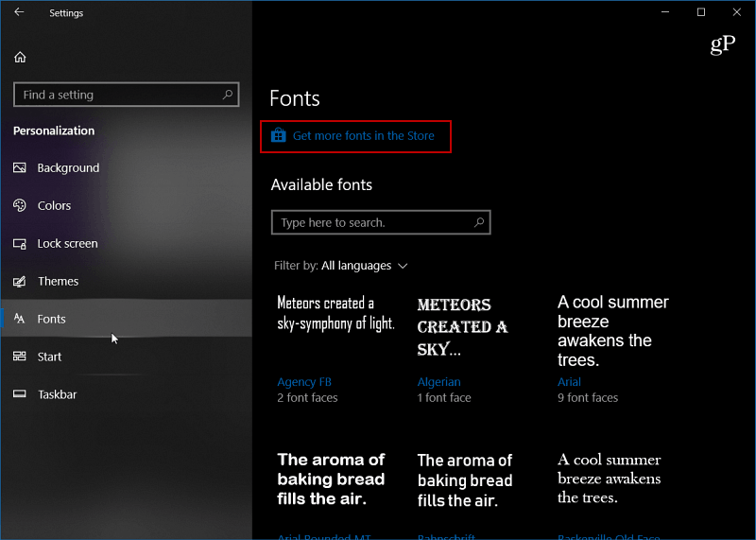Viewport: 756px width, 540px height.
Task: Close the Settings window
Action: coord(737,12)
